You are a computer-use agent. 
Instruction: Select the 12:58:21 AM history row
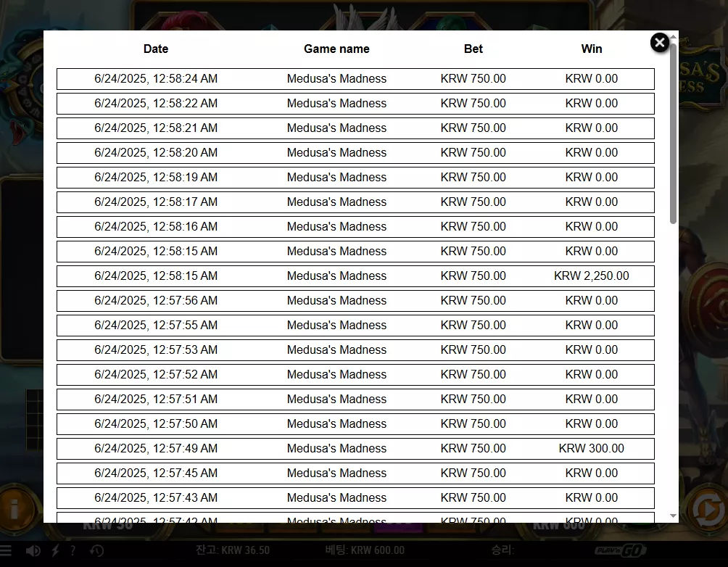tap(355, 128)
